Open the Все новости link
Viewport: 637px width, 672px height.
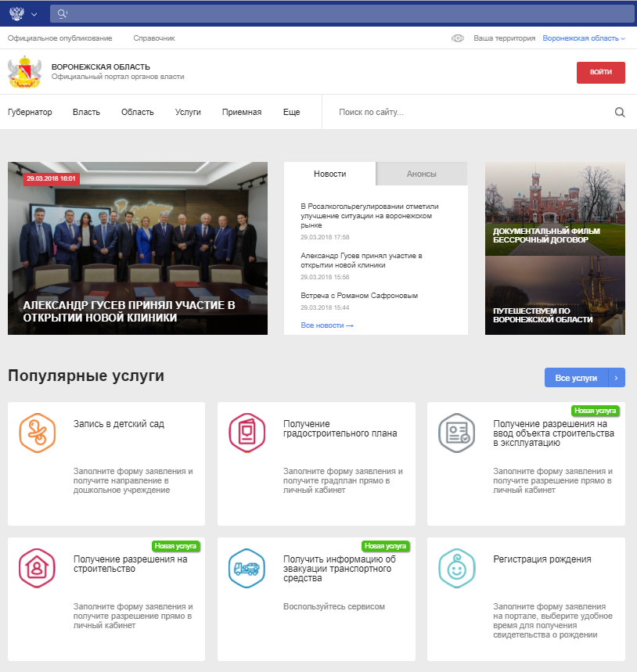(327, 325)
